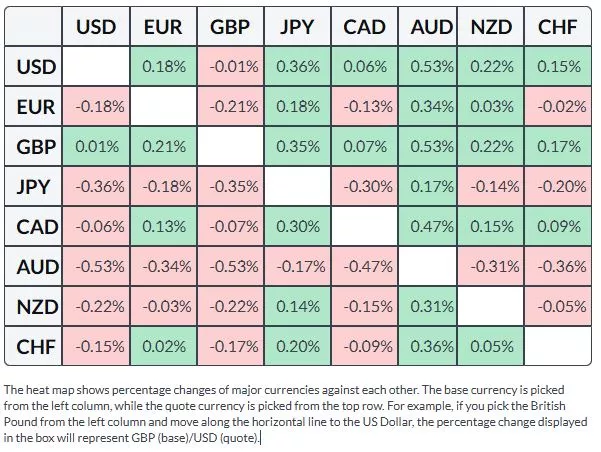This screenshot has width=601, height=452.
Task: Select the EUR row's CHF cell showing -0.02%
Action: [x=557, y=108]
